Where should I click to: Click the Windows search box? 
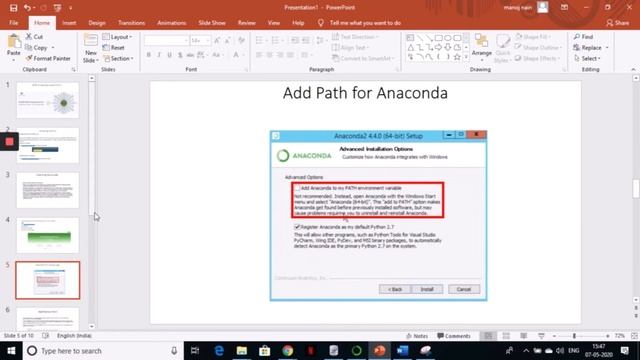point(103,351)
